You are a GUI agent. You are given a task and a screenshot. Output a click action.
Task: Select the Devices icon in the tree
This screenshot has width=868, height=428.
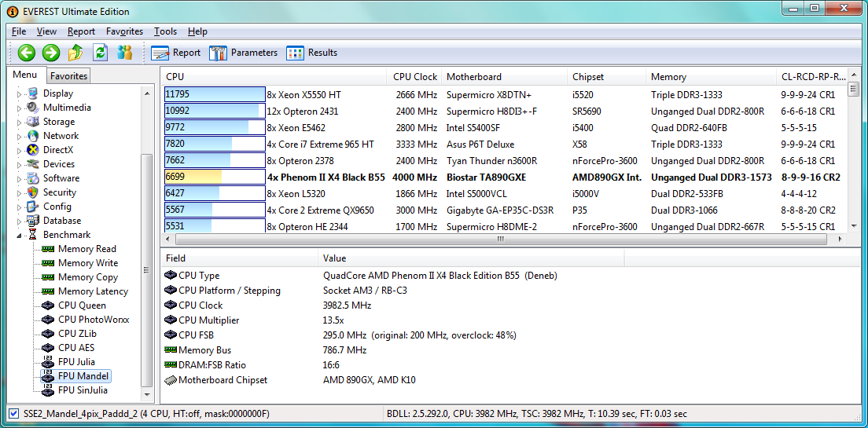click(x=33, y=163)
